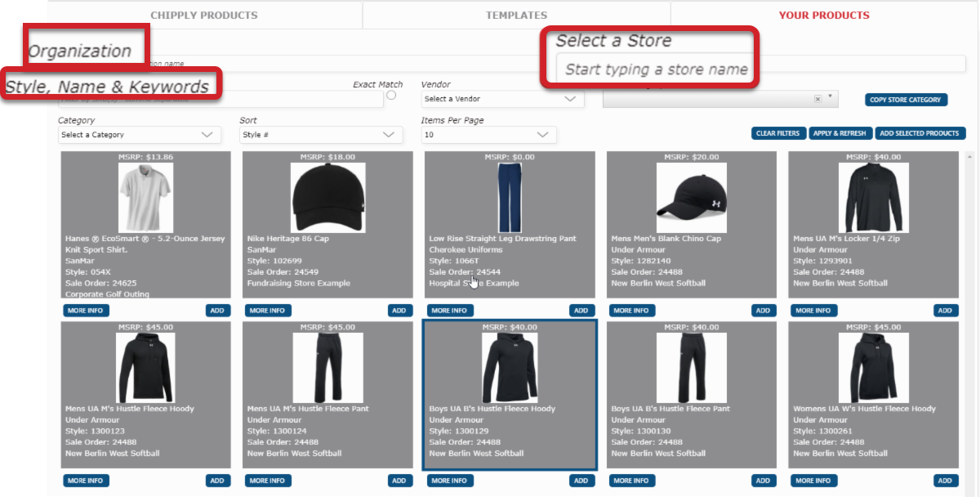Select the Nike Heritage 86 Cap image
Screen dimensions: 980x497
[x=328, y=197]
